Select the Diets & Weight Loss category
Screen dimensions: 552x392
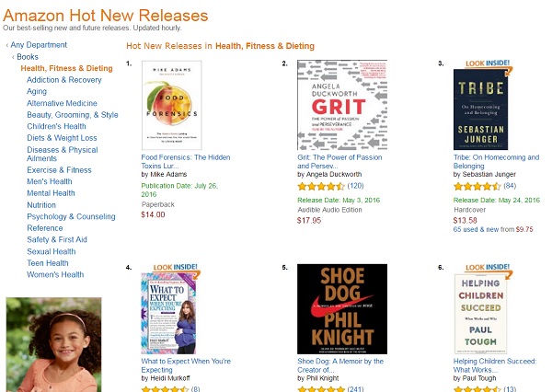tap(62, 138)
